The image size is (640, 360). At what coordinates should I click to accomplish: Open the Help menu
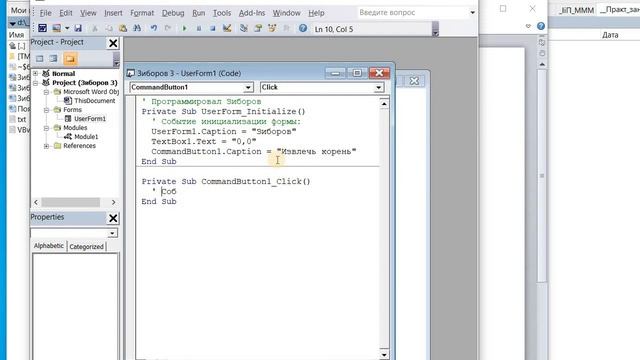click(x=316, y=13)
